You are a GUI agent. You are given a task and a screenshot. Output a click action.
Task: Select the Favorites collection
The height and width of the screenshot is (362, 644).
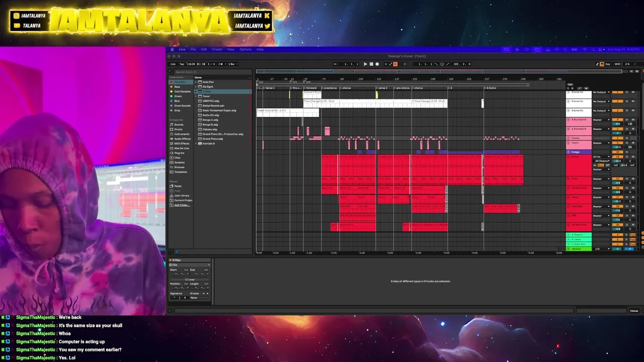[180, 82]
